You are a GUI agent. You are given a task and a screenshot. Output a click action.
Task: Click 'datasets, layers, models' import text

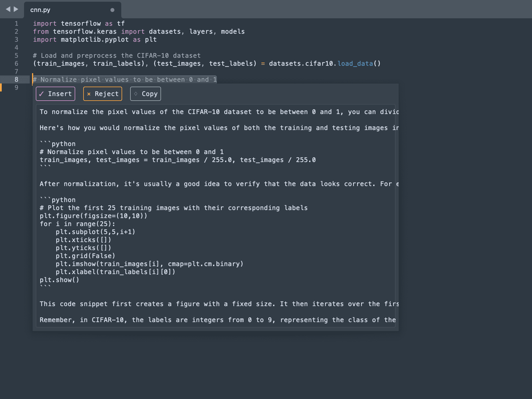click(197, 31)
